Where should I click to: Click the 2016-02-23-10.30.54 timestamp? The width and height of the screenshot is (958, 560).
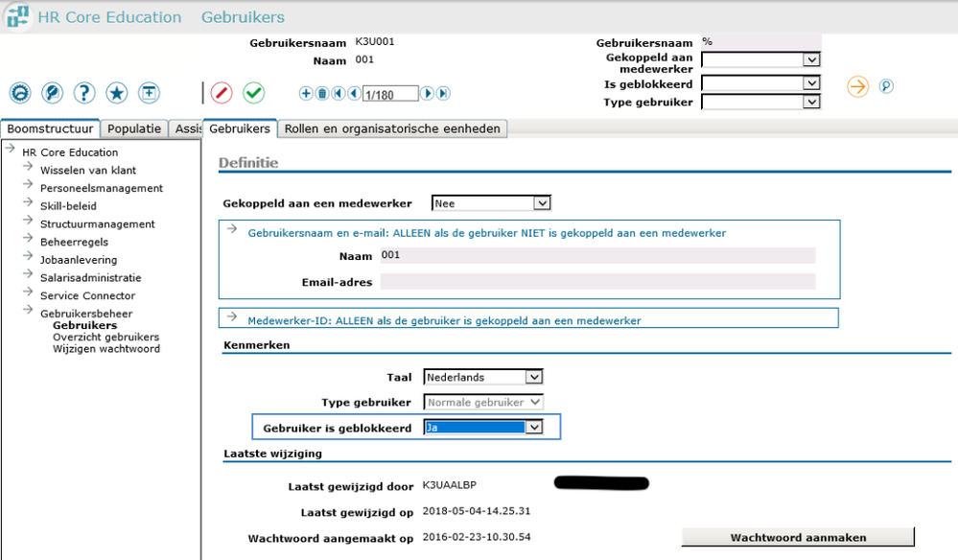coord(477,537)
